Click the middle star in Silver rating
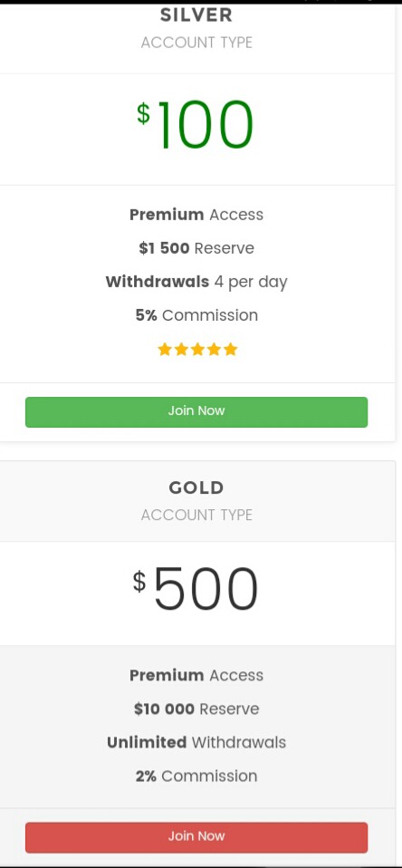Image resolution: width=402 pixels, height=868 pixels. [x=197, y=350]
